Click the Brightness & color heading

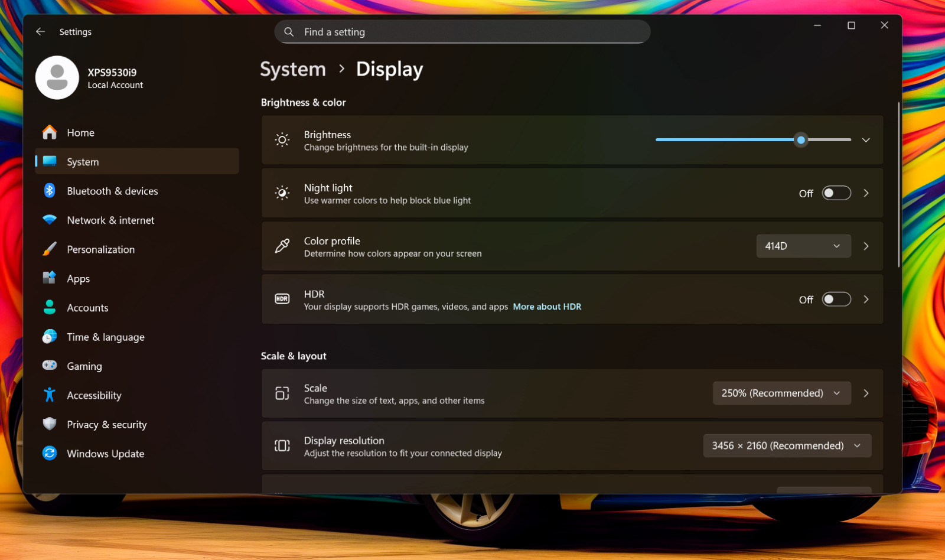[304, 102]
